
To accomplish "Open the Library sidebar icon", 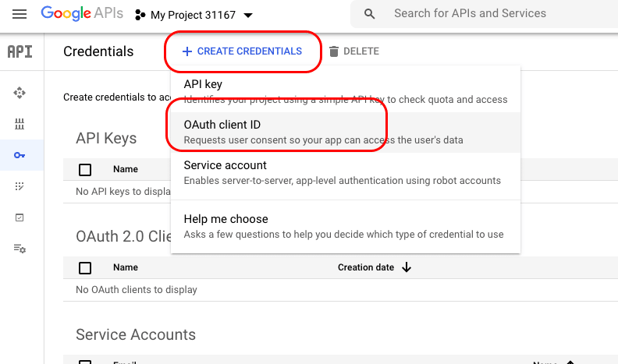I will coord(20,124).
